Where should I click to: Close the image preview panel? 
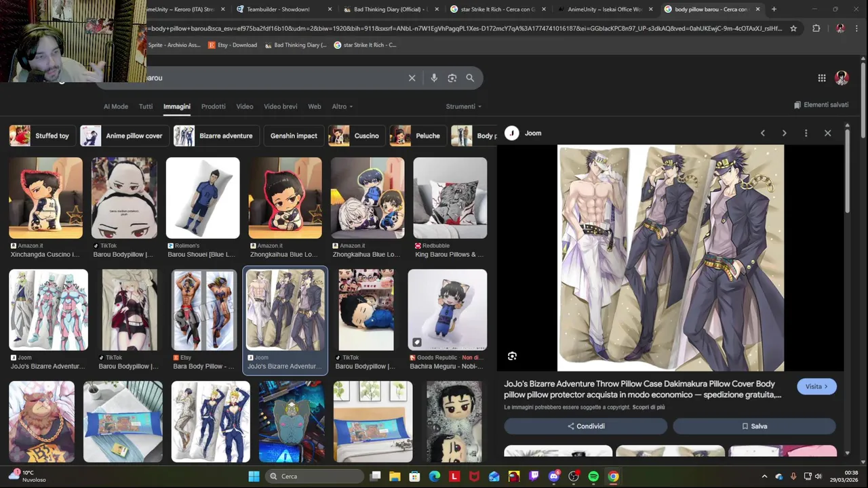point(828,134)
